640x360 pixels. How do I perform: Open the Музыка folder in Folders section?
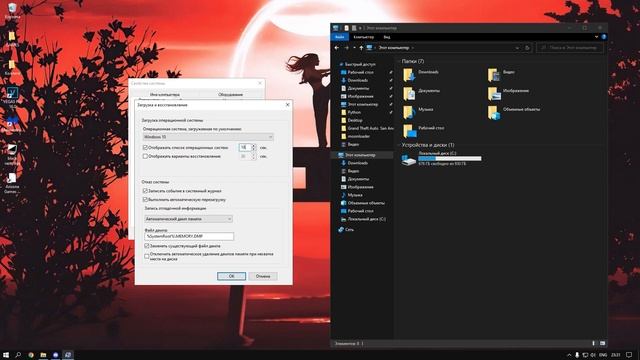[418, 112]
